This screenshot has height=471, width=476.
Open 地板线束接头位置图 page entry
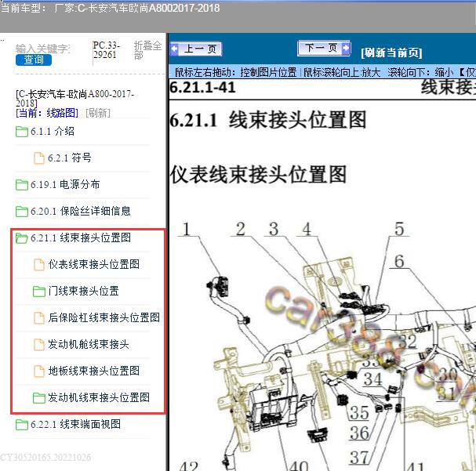(x=94, y=371)
